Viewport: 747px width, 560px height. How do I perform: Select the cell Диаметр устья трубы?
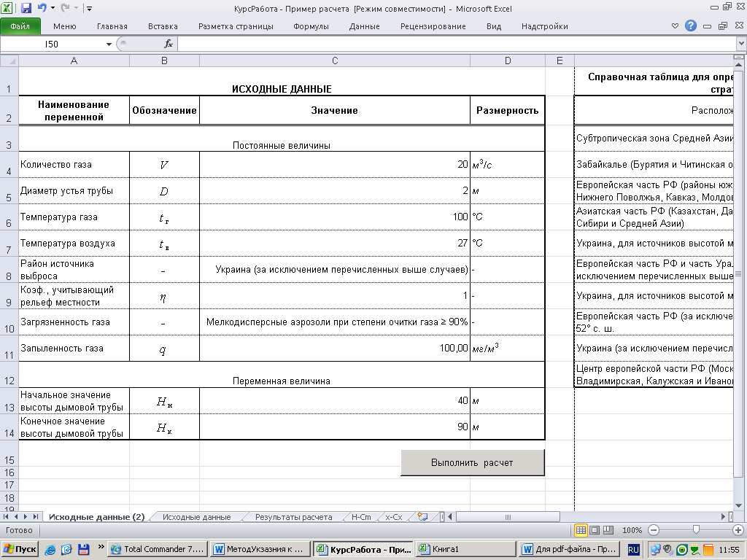pos(74,190)
